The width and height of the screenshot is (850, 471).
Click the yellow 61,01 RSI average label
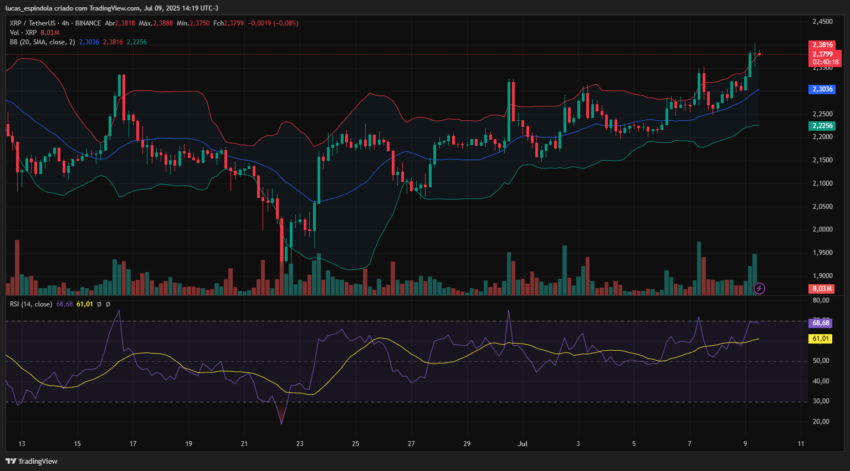[x=820, y=339]
